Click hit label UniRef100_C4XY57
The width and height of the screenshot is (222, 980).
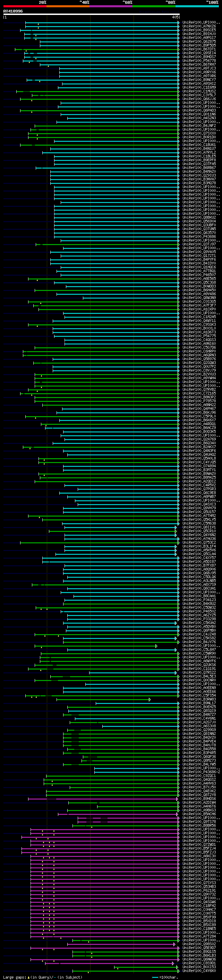pyautogui.click(x=199, y=557)
